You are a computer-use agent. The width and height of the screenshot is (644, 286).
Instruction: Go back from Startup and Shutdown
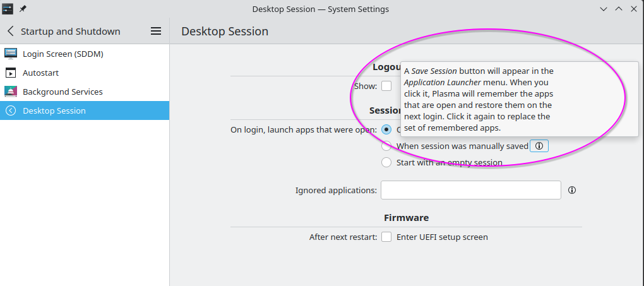click(11, 31)
